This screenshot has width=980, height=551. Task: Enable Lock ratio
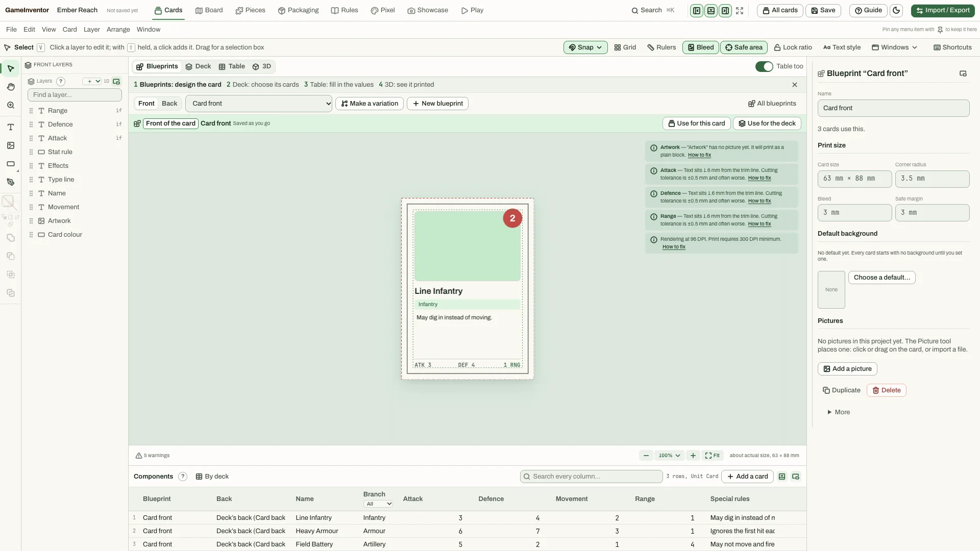pos(793,47)
